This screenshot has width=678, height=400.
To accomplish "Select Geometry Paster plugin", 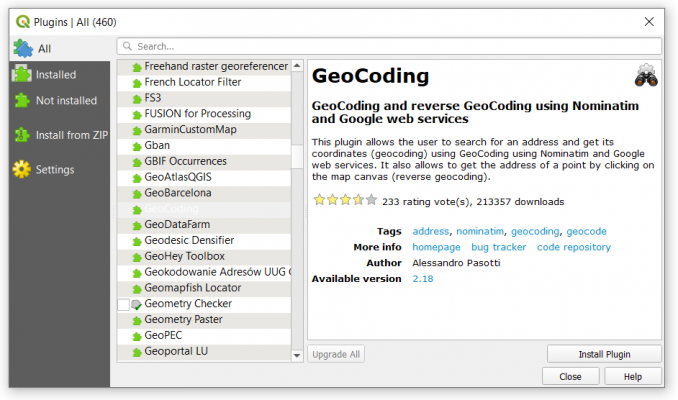I will tap(204, 320).
